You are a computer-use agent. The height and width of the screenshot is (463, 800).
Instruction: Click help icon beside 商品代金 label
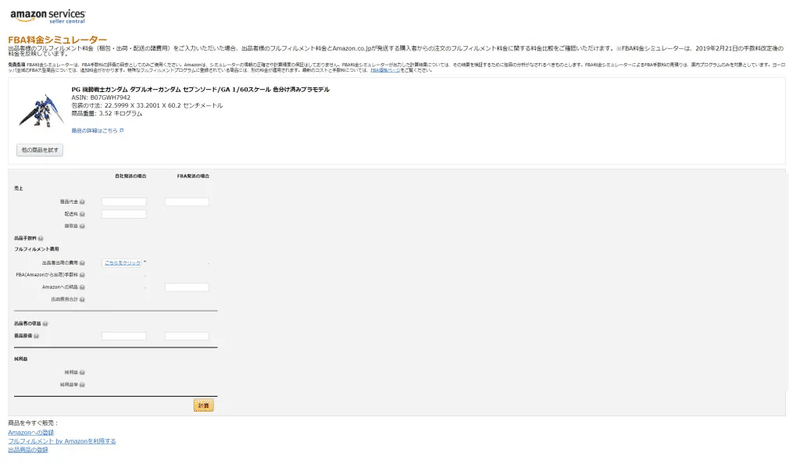82,202
